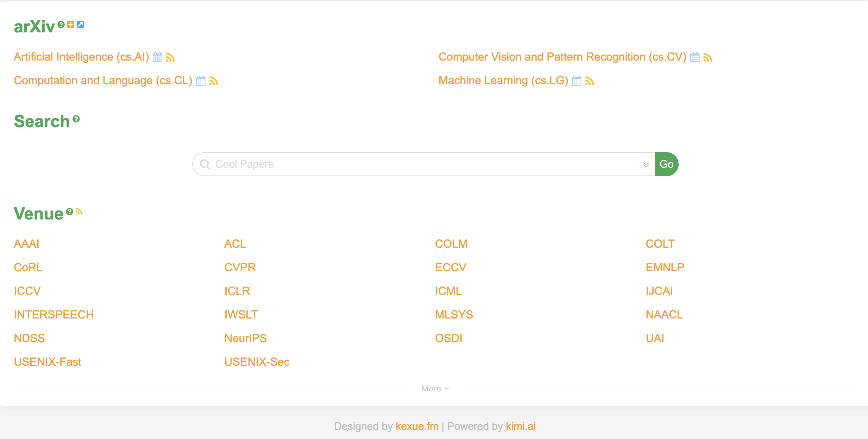Open the NeurIPS venue link
This screenshot has width=868, height=439.
pos(245,338)
